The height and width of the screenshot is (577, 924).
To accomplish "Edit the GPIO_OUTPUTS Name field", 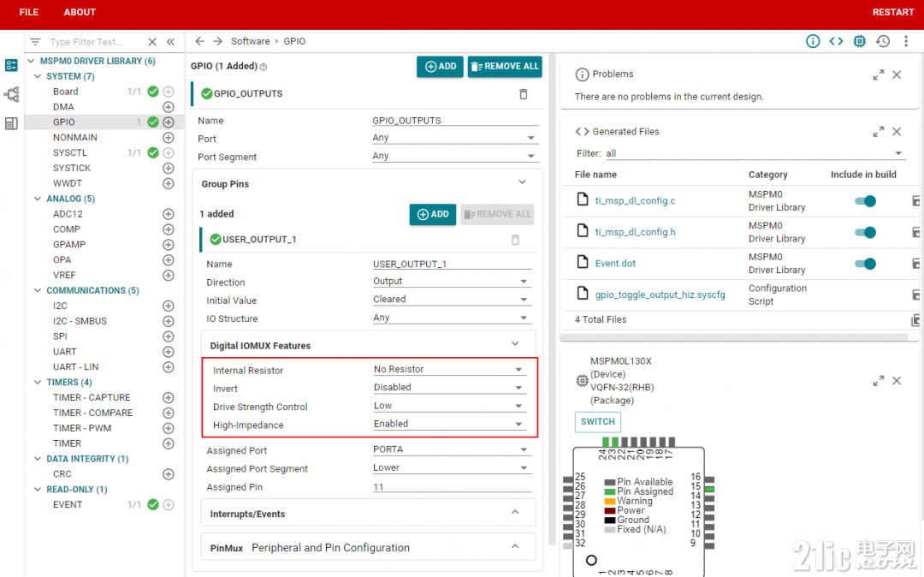I will click(x=455, y=120).
